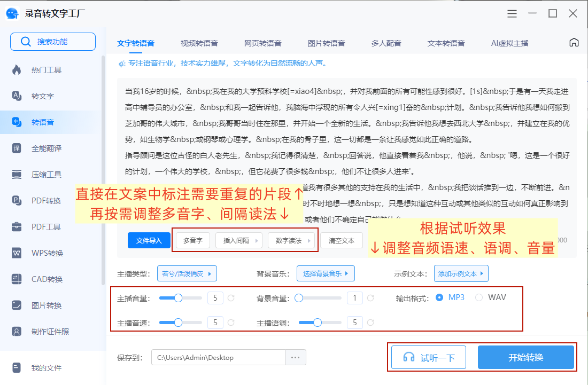Click the search magnifier icon
Viewport: 588px width, 385px height.
(26, 42)
